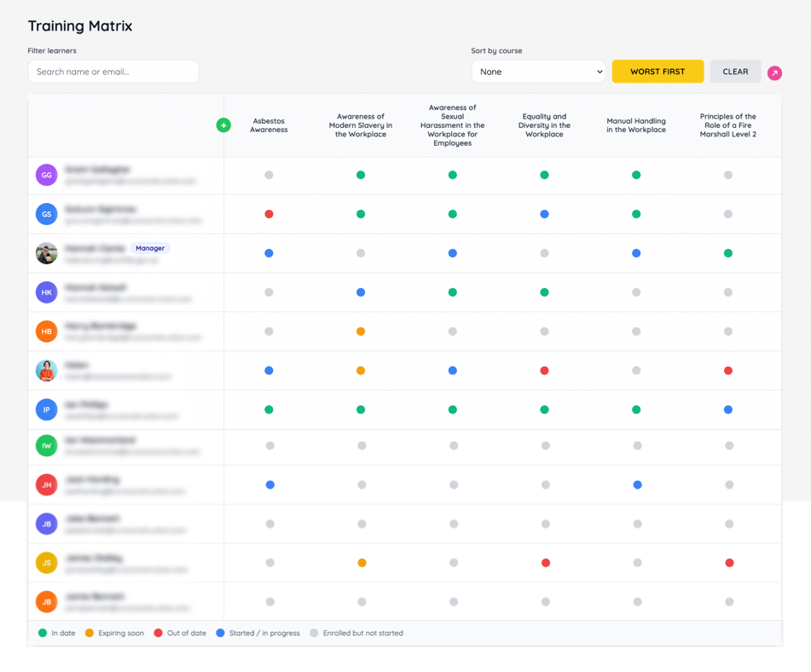
Task: Click the red Asbestos Awareness dot in GS row
Action: (x=269, y=214)
